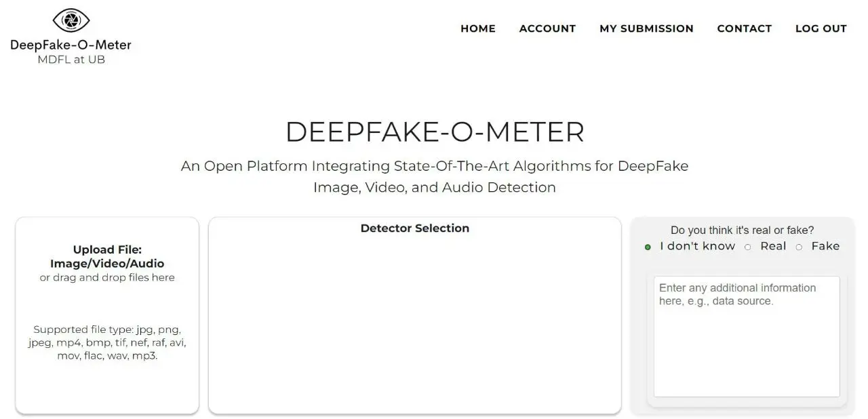The image size is (868, 419).
Task: Navigate to HOME
Action: (x=478, y=28)
